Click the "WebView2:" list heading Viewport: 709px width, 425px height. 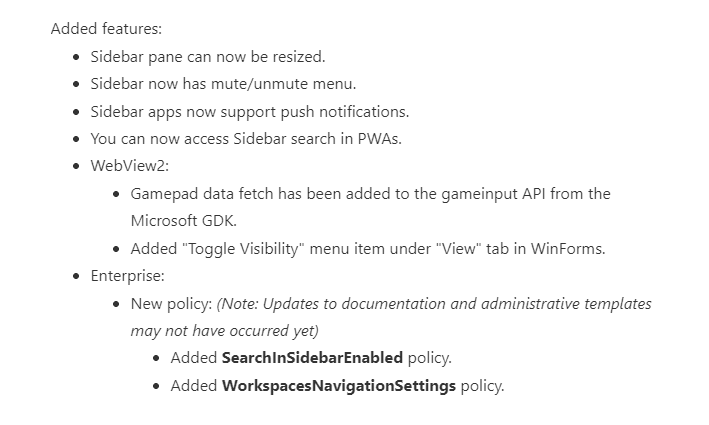pyautogui.click(x=130, y=166)
